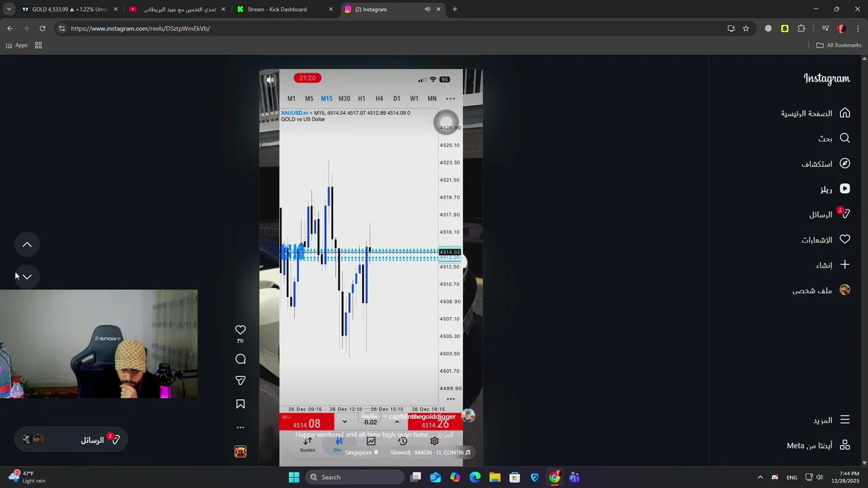Open Reels ريلز sidebar item
Viewport: 868px width, 488px height.
tap(834, 189)
